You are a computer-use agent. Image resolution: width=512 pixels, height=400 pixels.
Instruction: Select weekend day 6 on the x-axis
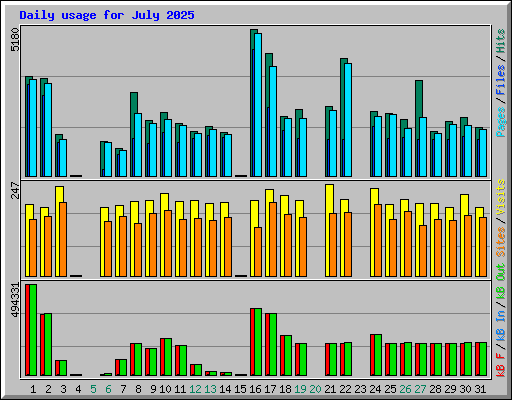pyautogui.click(x=108, y=389)
